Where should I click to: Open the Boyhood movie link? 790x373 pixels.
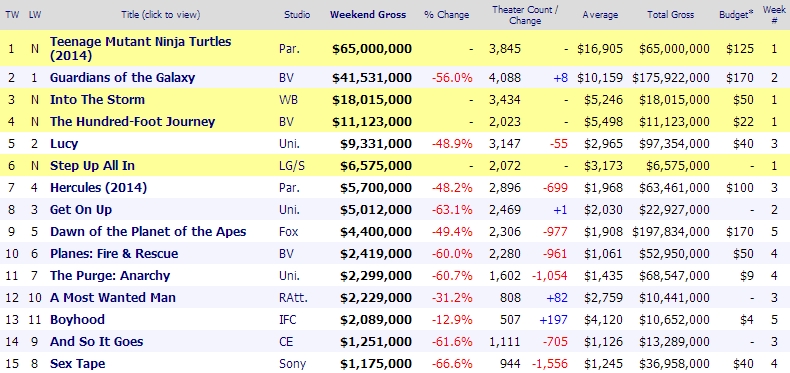(x=77, y=320)
